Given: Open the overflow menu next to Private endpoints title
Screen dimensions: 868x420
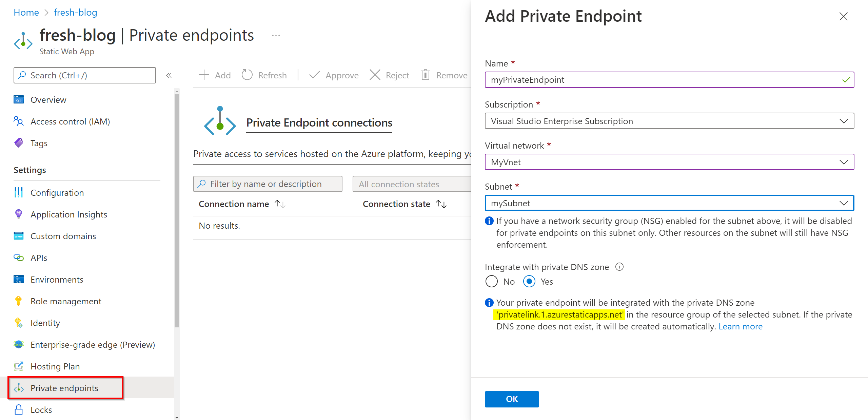Looking at the screenshot, I should [276, 35].
